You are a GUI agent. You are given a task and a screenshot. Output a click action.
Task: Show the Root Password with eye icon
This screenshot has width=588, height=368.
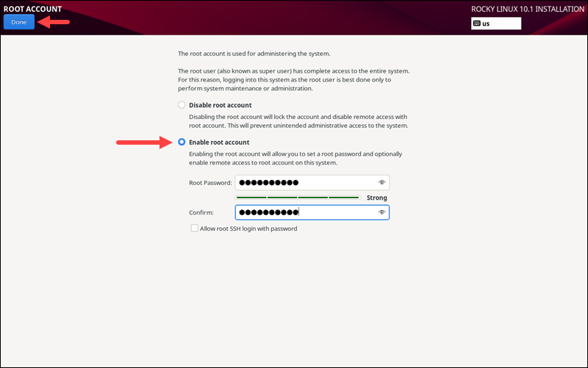coord(381,182)
